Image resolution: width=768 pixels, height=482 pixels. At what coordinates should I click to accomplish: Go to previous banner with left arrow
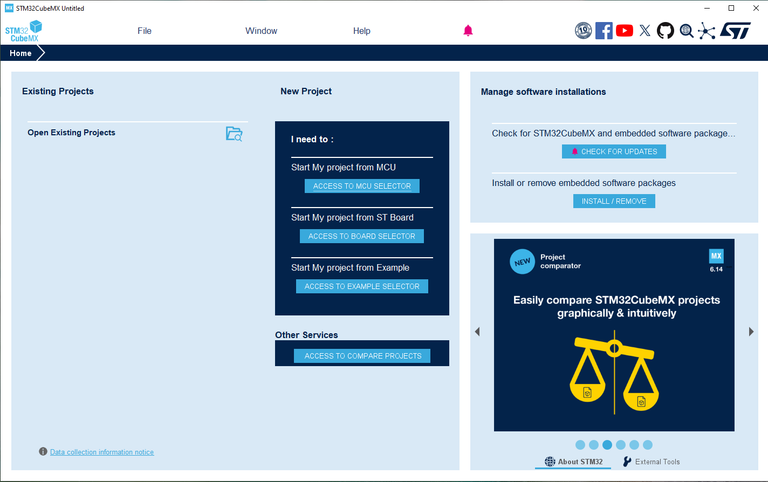(x=478, y=332)
